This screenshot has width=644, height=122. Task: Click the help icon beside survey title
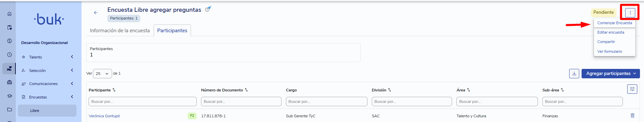[208, 9]
